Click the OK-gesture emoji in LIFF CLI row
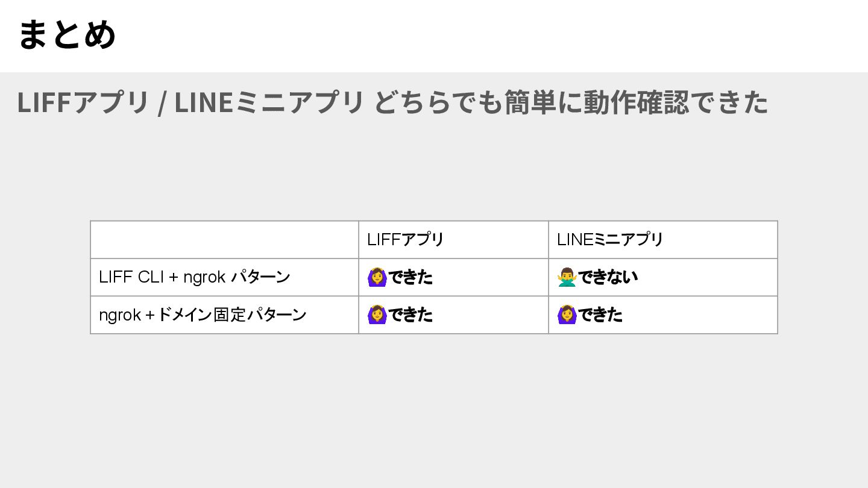 pos(377,277)
